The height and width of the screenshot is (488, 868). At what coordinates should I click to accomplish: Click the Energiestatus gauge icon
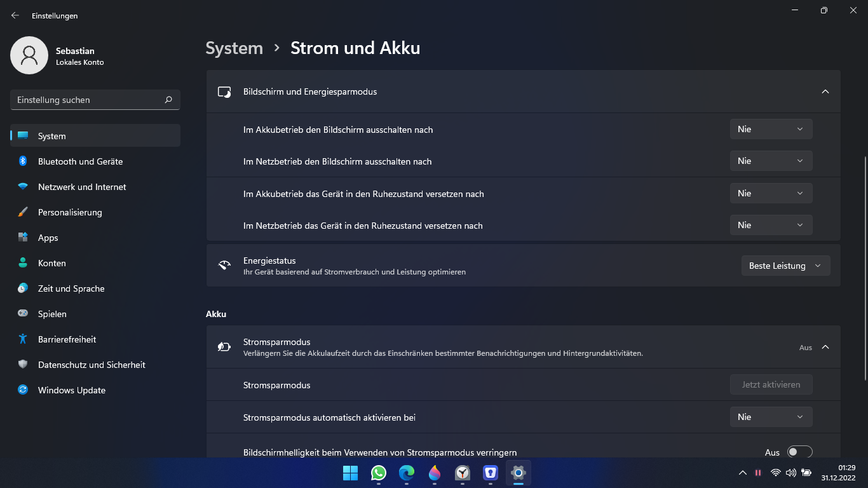224,266
